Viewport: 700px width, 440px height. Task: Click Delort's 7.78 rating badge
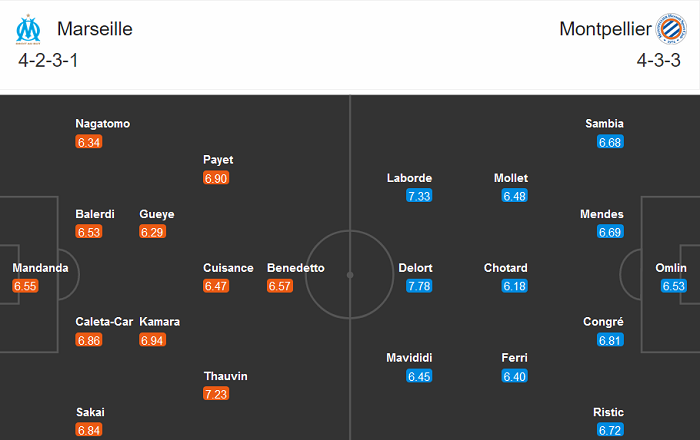click(x=419, y=286)
